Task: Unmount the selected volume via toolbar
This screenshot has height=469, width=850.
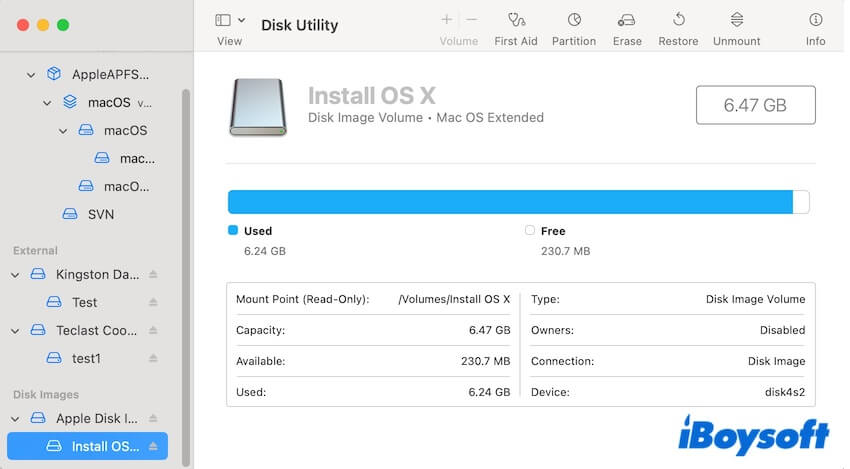Action: pyautogui.click(x=737, y=20)
